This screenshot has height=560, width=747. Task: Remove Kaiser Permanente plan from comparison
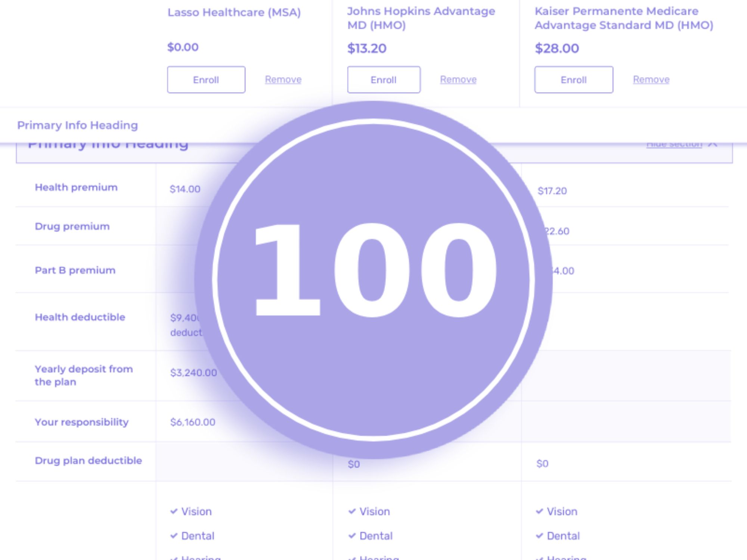[651, 80]
